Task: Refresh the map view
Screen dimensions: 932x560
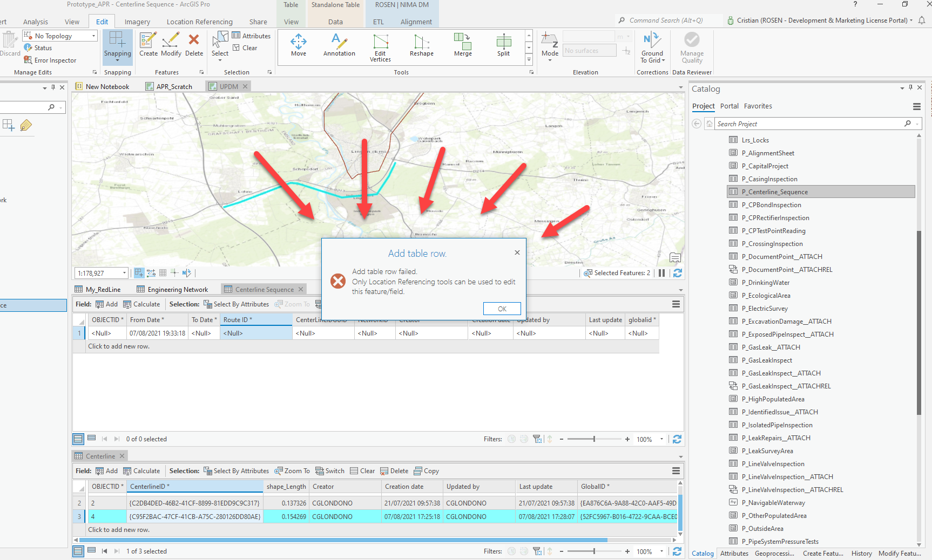Action: click(x=678, y=273)
